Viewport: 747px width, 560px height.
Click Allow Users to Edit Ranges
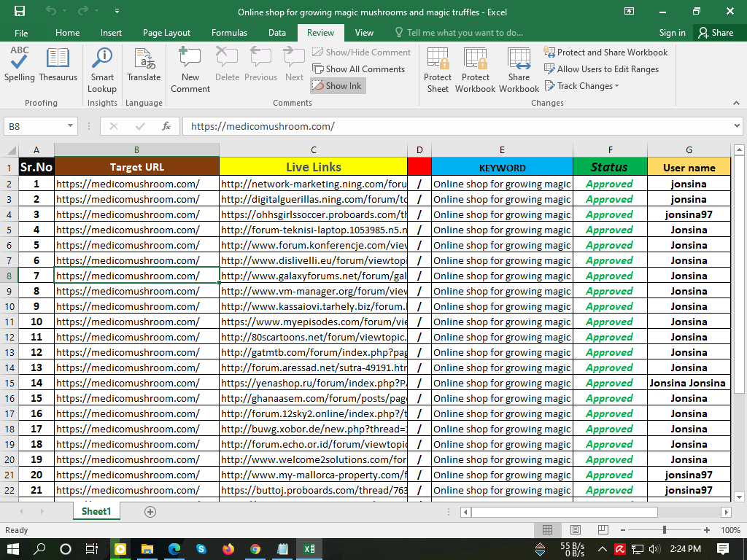[x=600, y=69]
